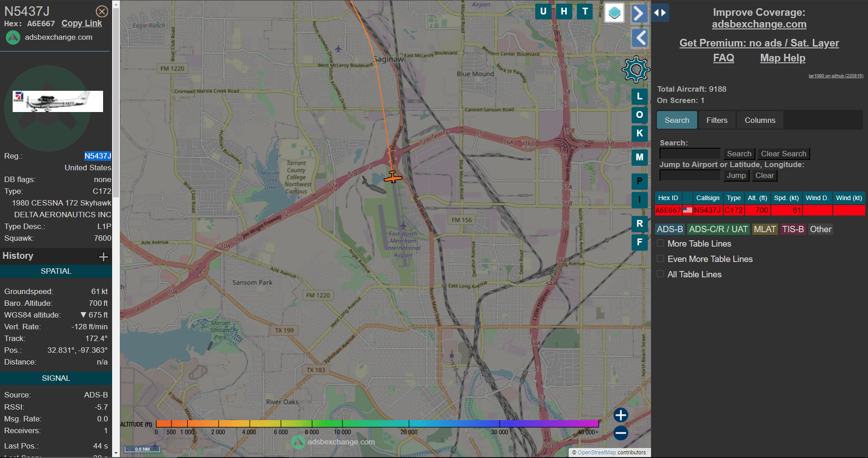Enable Even More Table Lines checkbox
This screenshot has height=458, width=868.
click(660, 259)
